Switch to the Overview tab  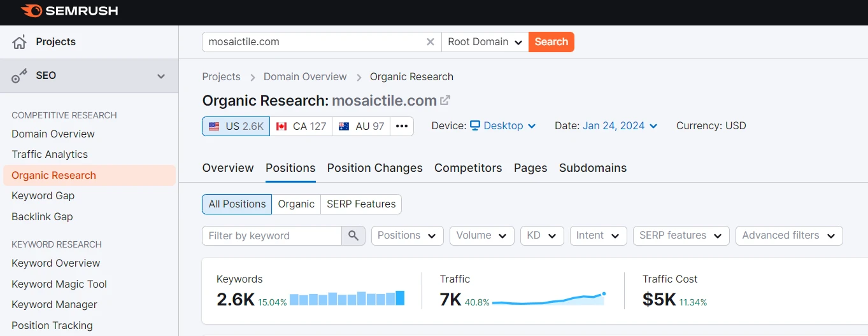(228, 168)
